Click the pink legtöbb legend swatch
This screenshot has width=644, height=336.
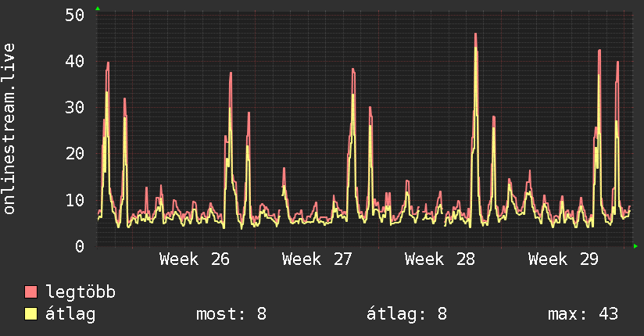30,291
